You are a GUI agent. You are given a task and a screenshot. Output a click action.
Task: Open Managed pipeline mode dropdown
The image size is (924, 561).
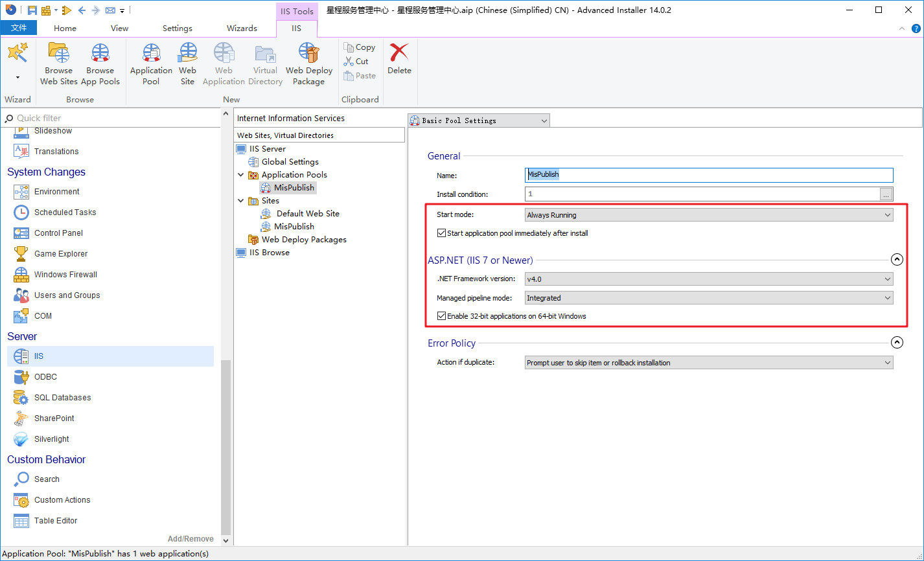point(709,298)
